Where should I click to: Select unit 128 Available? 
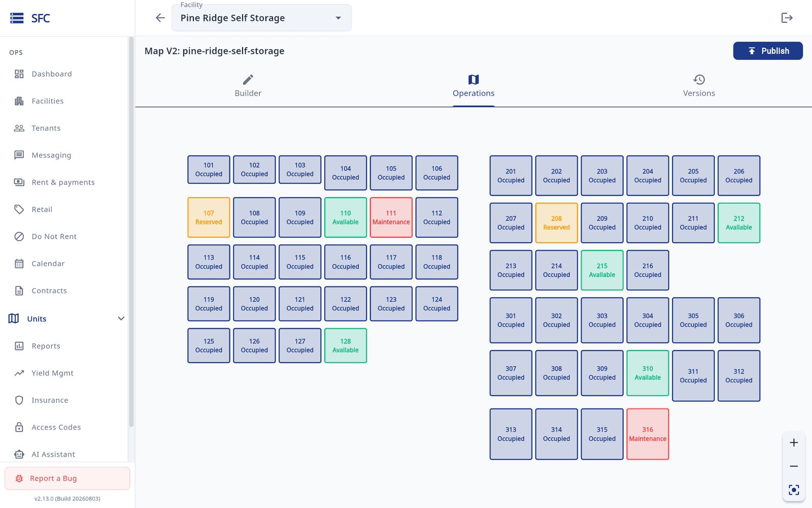click(346, 345)
